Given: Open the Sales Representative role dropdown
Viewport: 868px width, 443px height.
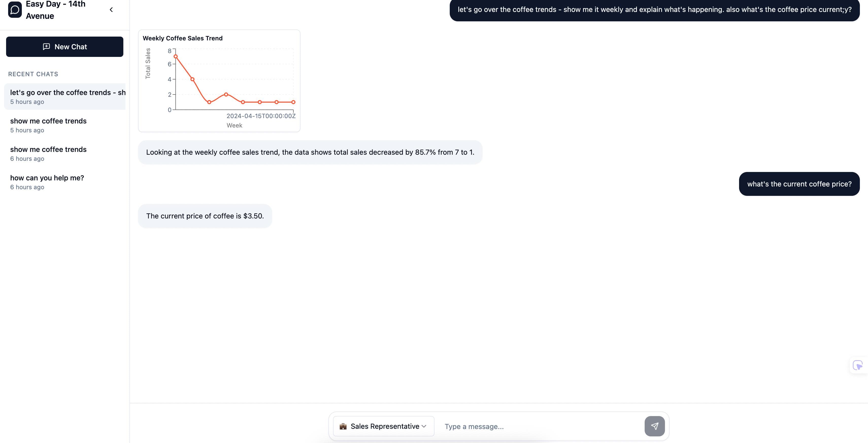Looking at the screenshot, I should tap(383, 426).
